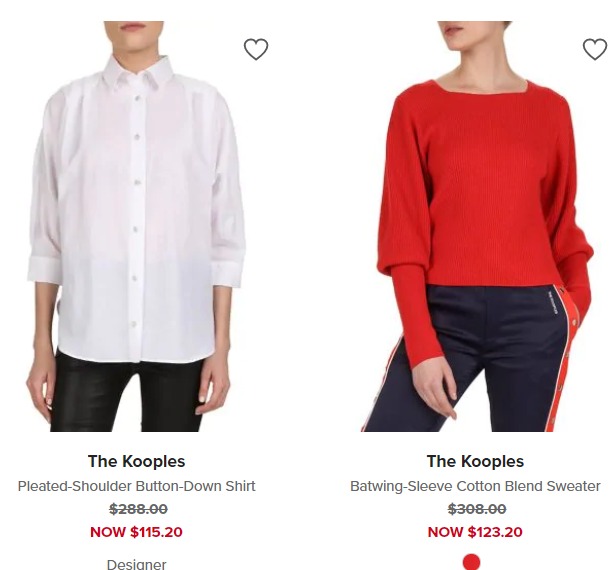Select the red color swatch under sweater
Screen dimensions: 615x570
tap(471, 562)
